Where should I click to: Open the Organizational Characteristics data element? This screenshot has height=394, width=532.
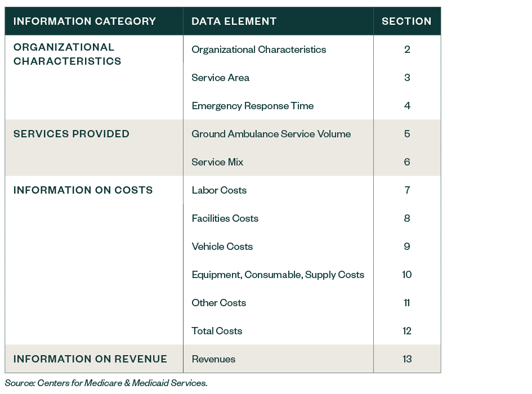click(259, 50)
